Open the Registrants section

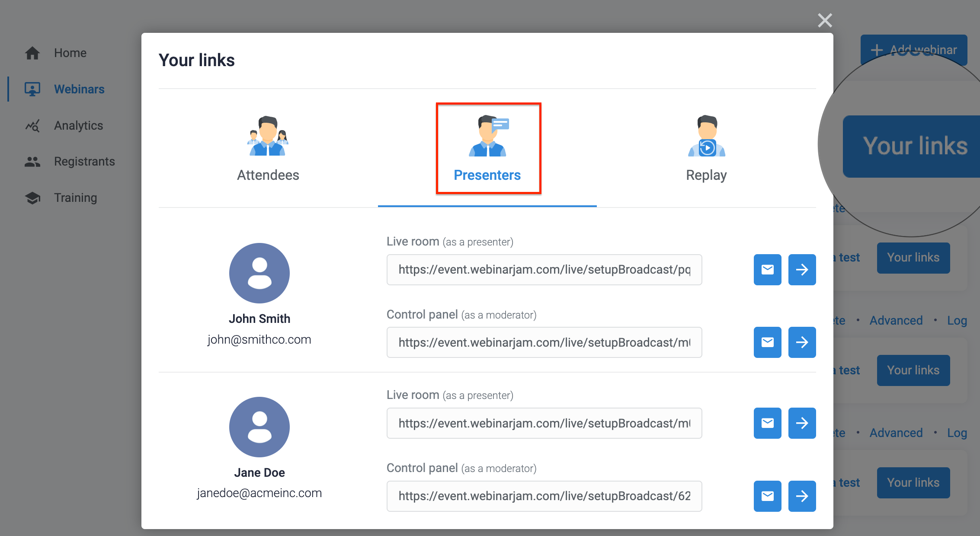coord(84,161)
